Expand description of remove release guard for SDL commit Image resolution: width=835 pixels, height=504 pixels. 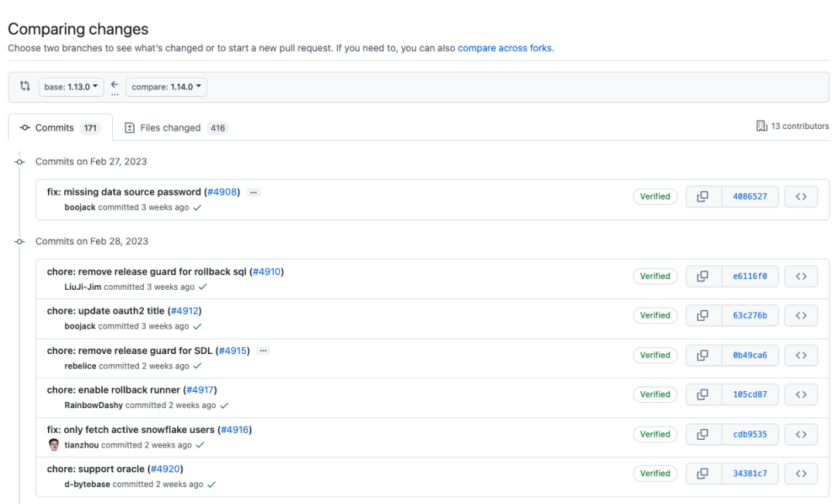coord(263,351)
